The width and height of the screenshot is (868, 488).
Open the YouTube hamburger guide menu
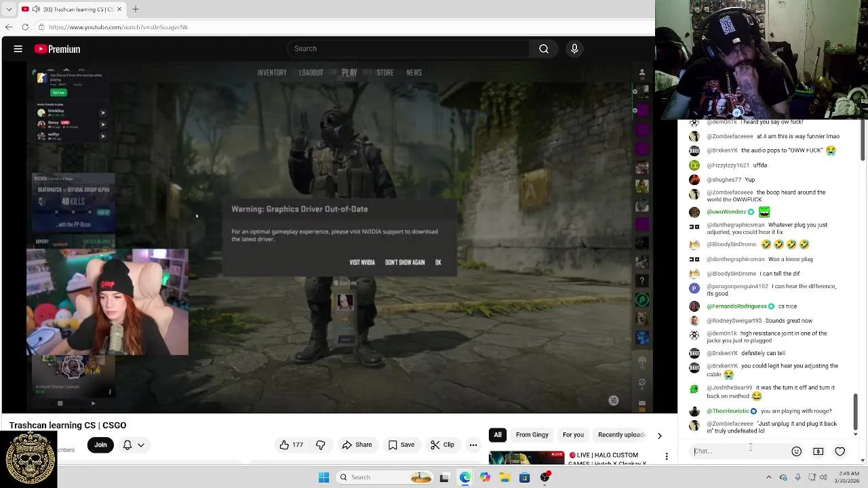[x=18, y=49]
